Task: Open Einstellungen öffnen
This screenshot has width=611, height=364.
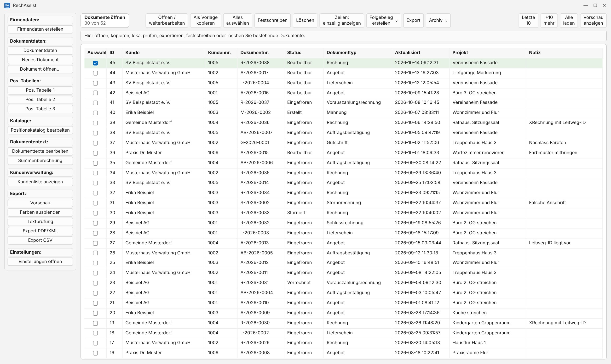Action: point(40,262)
